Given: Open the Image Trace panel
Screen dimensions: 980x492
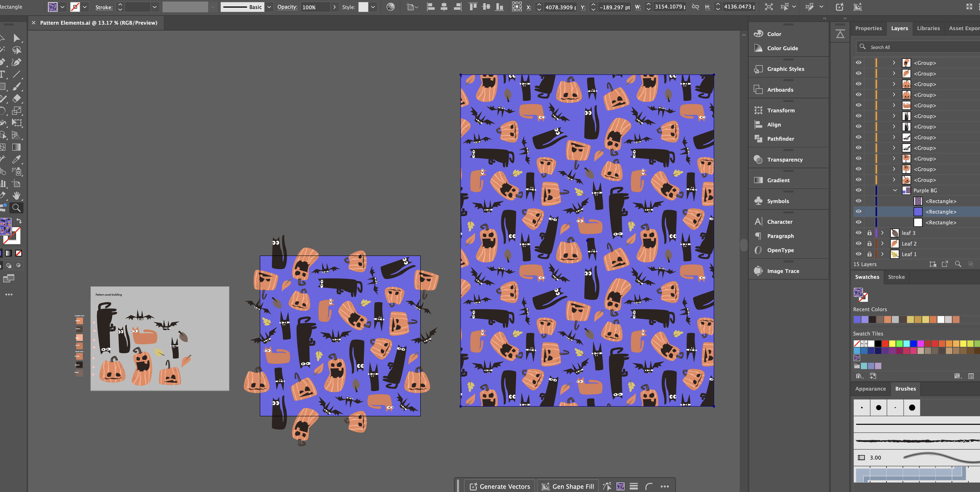Looking at the screenshot, I should [x=782, y=271].
